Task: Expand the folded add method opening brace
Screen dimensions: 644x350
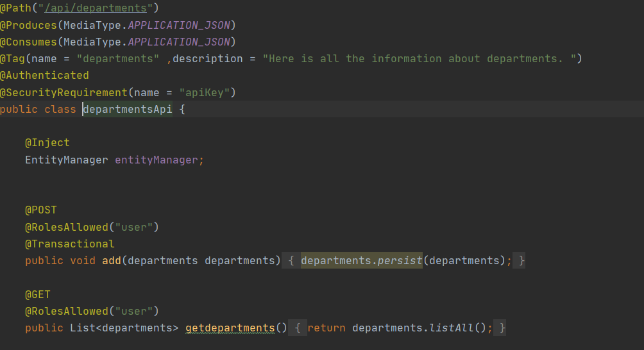Action: (x=291, y=261)
